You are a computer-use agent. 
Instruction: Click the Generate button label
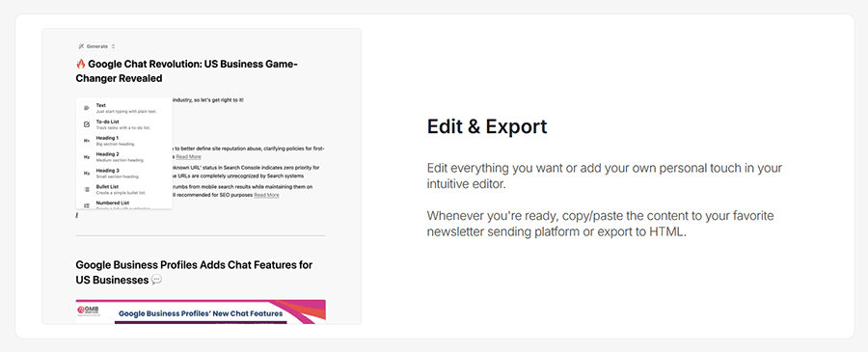[x=97, y=46]
